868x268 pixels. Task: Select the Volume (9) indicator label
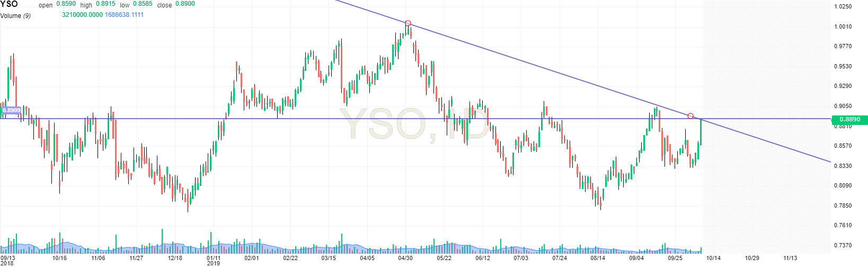[15, 15]
